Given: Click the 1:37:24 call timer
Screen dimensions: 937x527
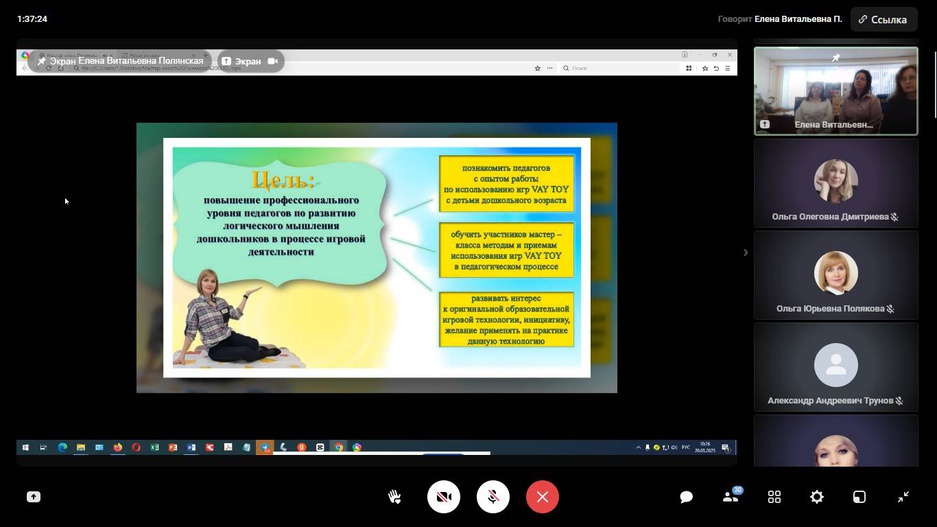Looking at the screenshot, I should [32, 19].
